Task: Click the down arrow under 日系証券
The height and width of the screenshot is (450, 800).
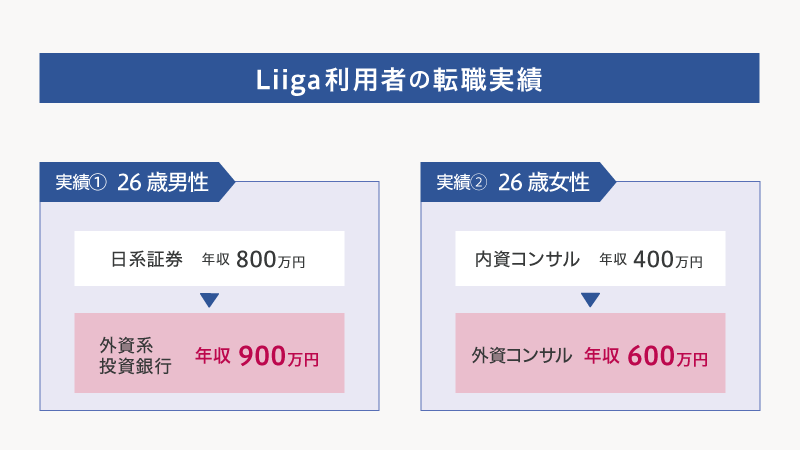Action: pyautogui.click(x=209, y=300)
